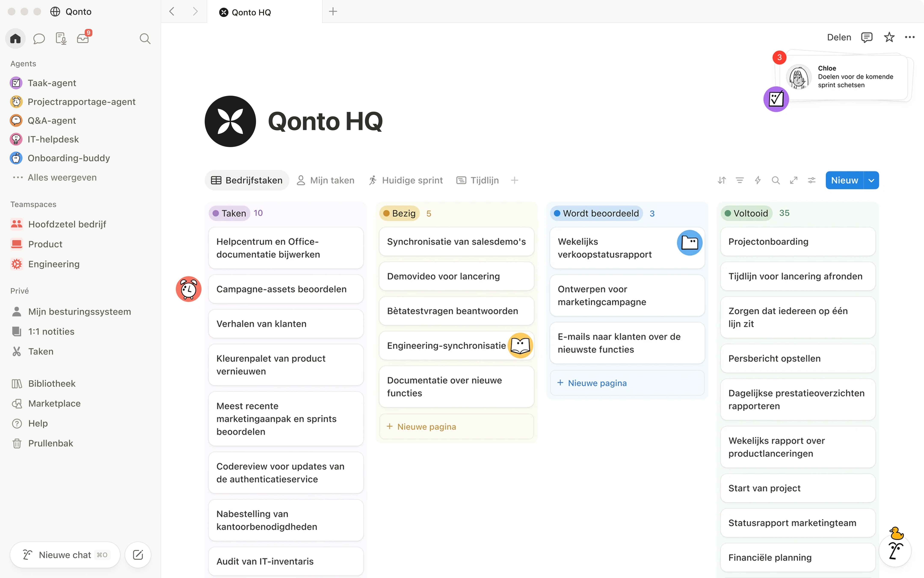The width and height of the screenshot is (924, 578).
Task: Click the red alarm clock icon
Action: point(189,289)
